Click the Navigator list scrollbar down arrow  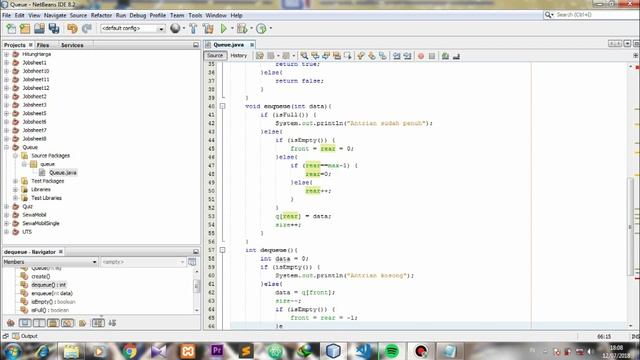pyautogui.click(x=196, y=310)
